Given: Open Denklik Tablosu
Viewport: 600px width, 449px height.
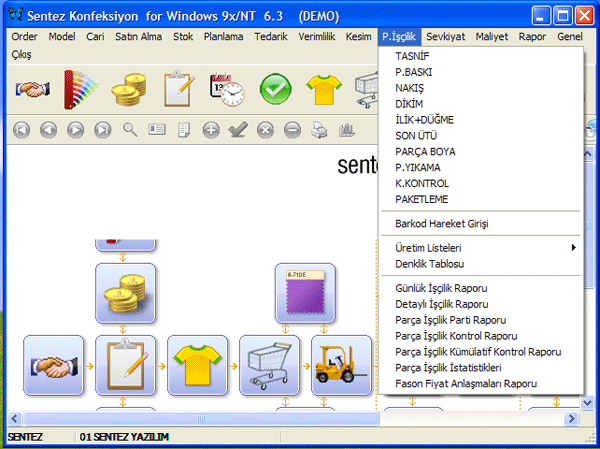Looking at the screenshot, I should [482, 264].
